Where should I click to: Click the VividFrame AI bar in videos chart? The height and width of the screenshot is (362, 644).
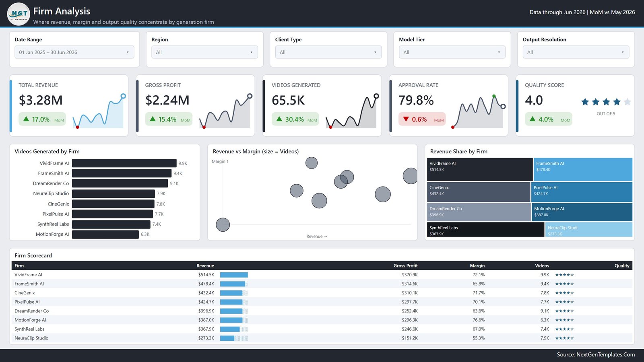124,163
